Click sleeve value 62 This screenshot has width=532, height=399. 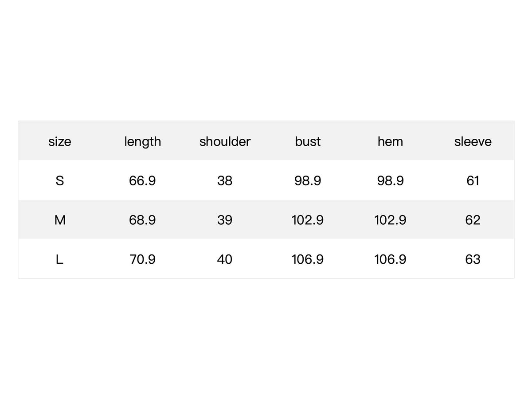[473, 220]
